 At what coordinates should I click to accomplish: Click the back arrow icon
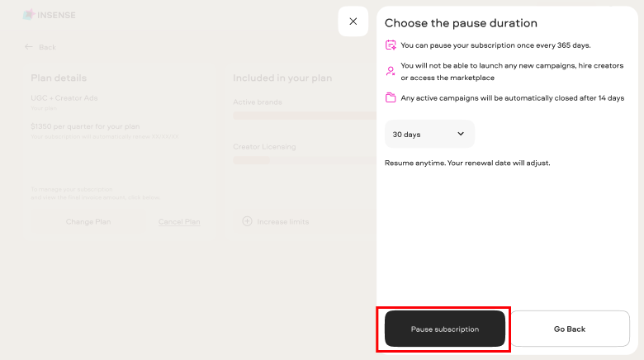pos(28,47)
